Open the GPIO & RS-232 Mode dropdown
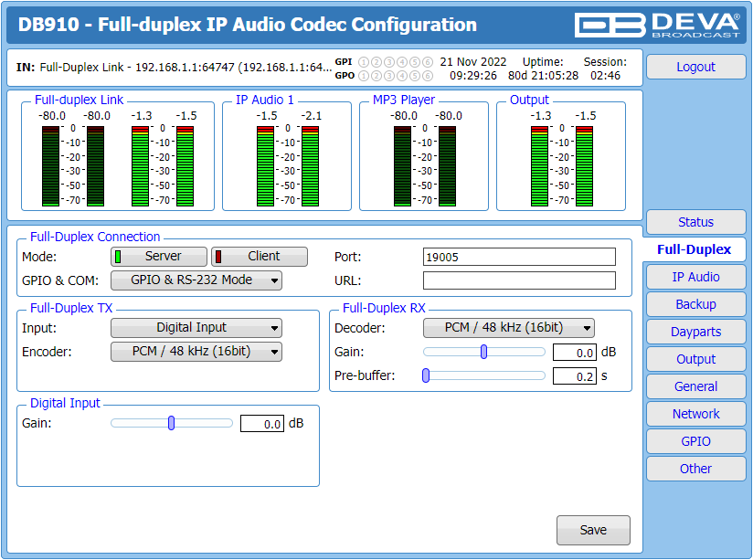Screen dimensions: 753x560 click(196, 280)
